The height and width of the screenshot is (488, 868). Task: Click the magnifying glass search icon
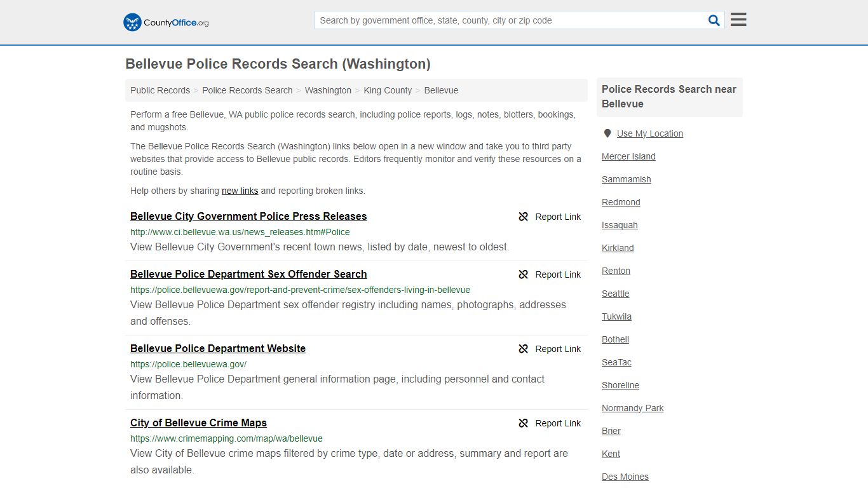714,20
